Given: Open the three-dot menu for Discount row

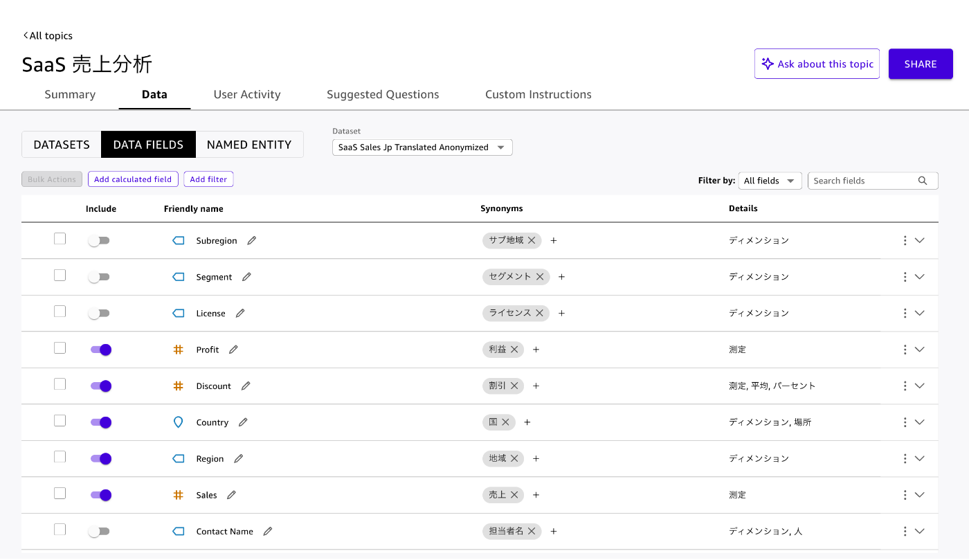Looking at the screenshot, I should pos(905,386).
